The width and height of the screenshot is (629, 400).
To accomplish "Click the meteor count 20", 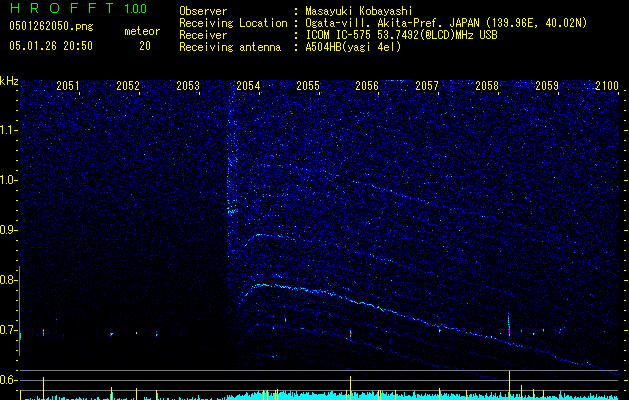I will click(145, 46).
